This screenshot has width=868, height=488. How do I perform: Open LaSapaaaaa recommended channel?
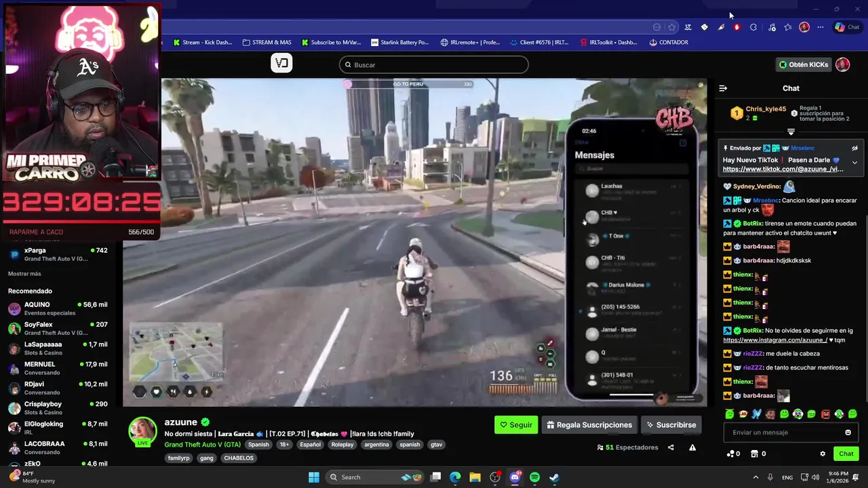point(58,348)
